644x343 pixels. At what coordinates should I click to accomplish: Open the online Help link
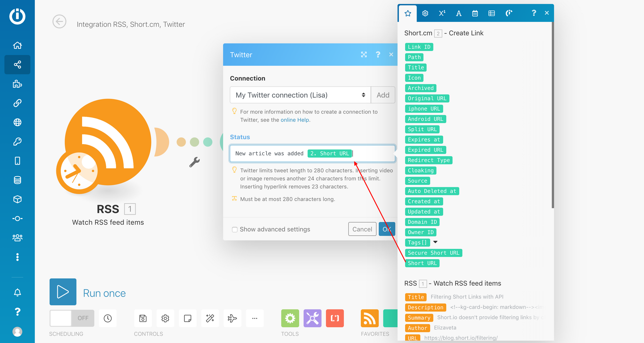[295, 120]
